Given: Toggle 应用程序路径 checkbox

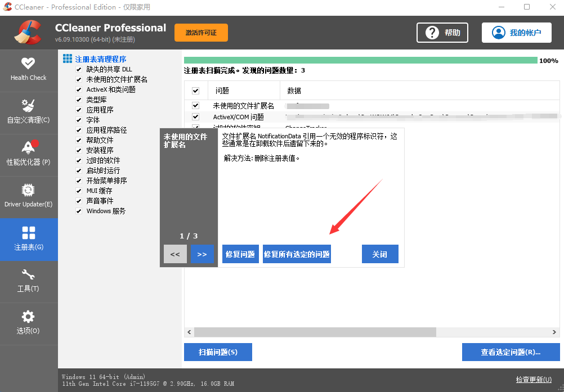Looking at the screenshot, I should coord(79,130).
